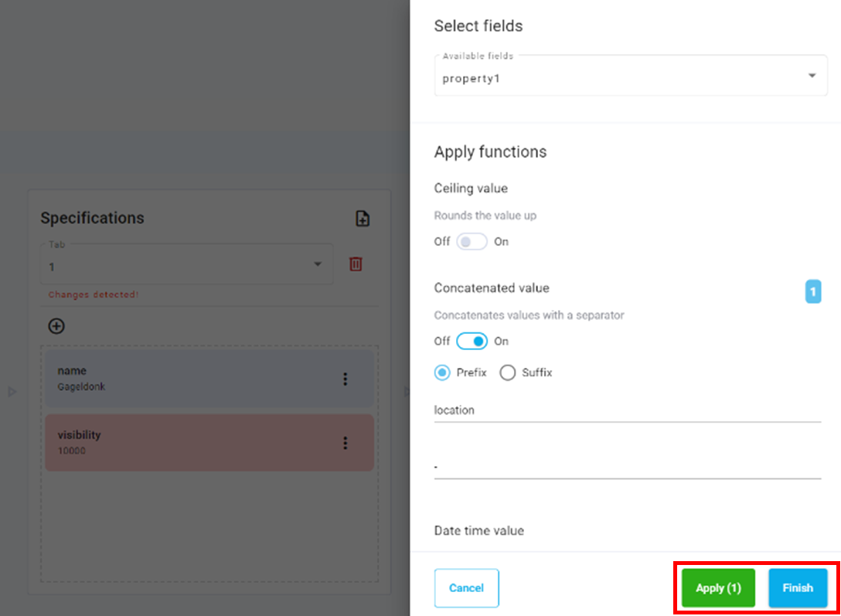Click the small triangle arrow left of Specifications
Viewport: 841px width, 616px height.
point(12,392)
